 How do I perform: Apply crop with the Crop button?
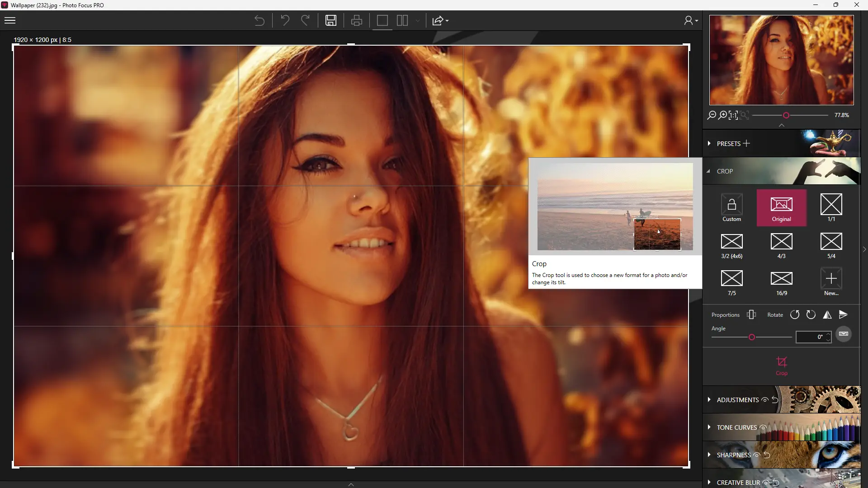click(781, 366)
